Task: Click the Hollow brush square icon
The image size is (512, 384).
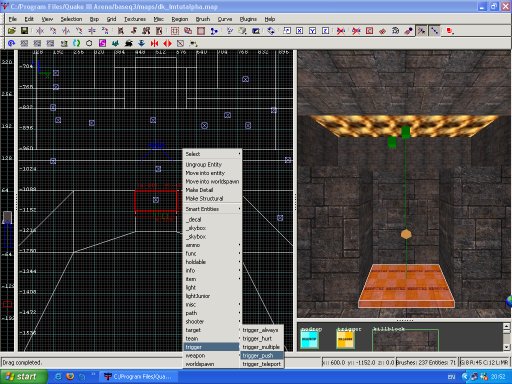Action: point(201,31)
